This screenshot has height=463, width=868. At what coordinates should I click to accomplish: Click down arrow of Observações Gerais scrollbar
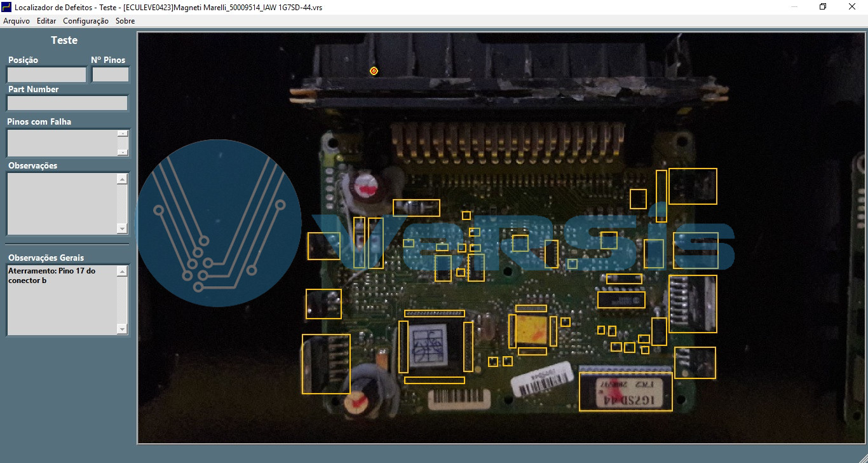pos(123,328)
